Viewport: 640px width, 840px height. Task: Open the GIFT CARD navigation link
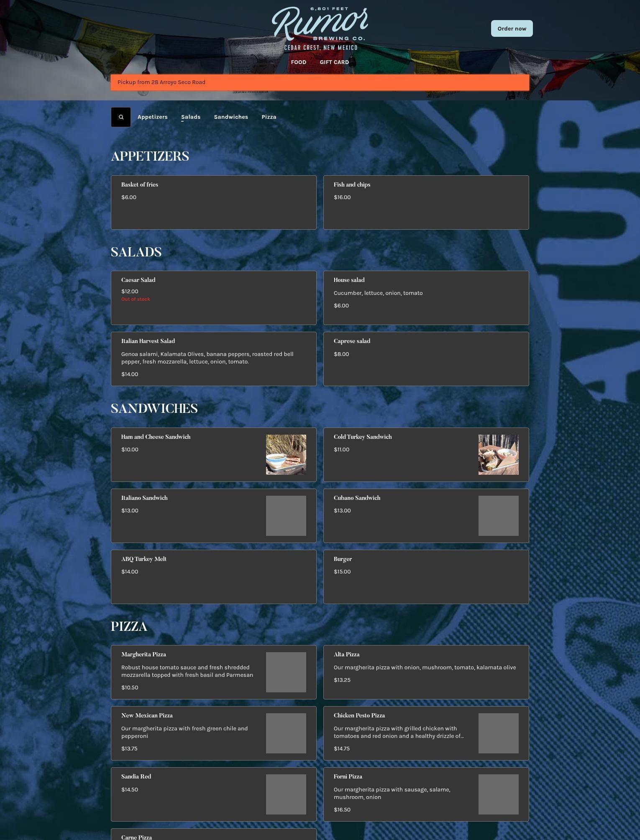tap(334, 62)
